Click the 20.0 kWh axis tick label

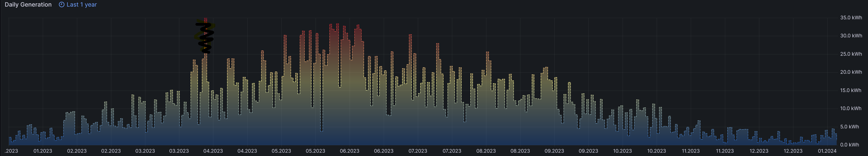pos(851,72)
